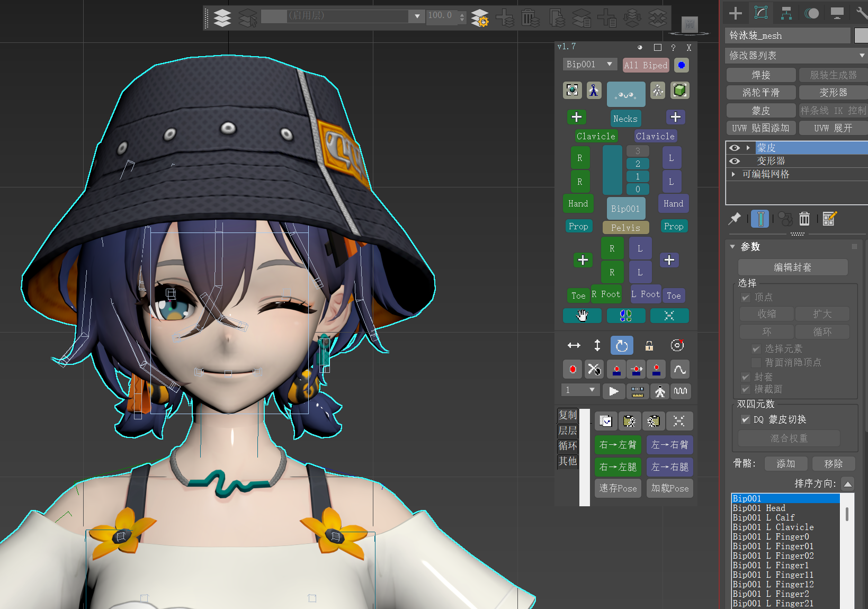Open the Hierarchy tab in command panel

(786, 13)
